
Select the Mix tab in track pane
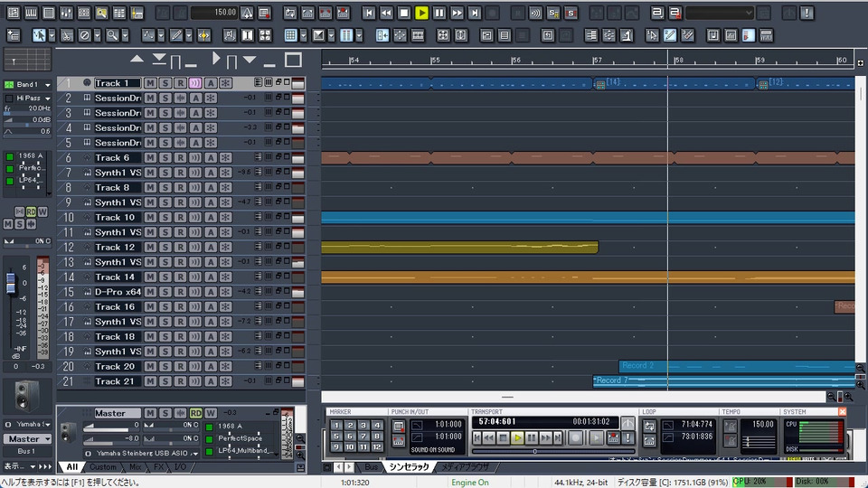(x=134, y=467)
